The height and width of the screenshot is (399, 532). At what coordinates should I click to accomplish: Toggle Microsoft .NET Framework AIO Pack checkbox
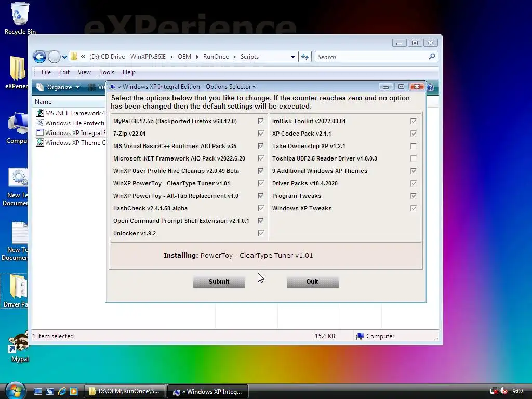coord(261,158)
